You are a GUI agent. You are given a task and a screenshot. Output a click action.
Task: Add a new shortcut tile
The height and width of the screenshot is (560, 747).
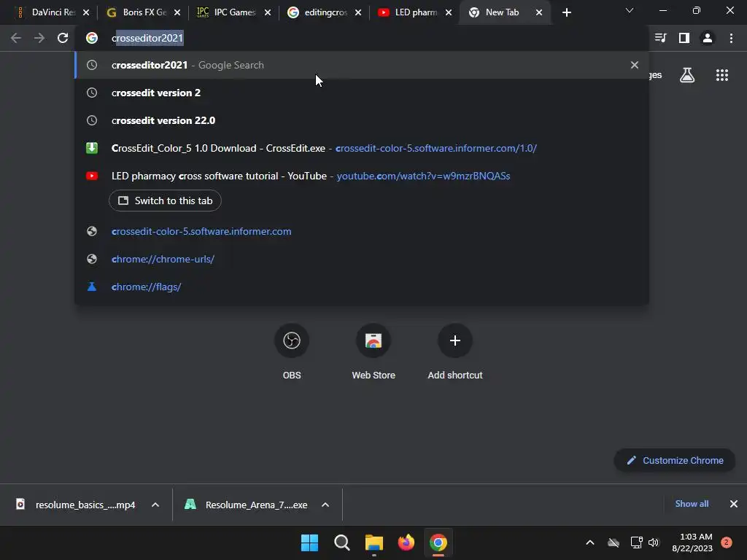click(455, 351)
